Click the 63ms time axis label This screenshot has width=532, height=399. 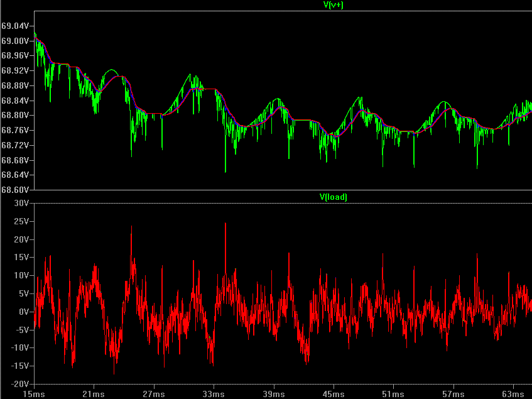tap(513, 394)
